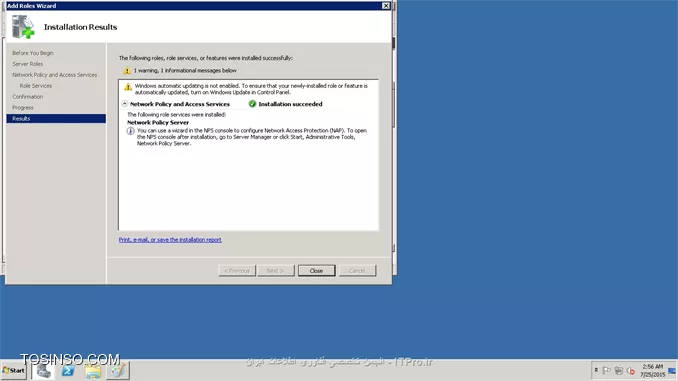
Task: Launch Windows PowerShell from the taskbar
Action: (x=68, y=371)
